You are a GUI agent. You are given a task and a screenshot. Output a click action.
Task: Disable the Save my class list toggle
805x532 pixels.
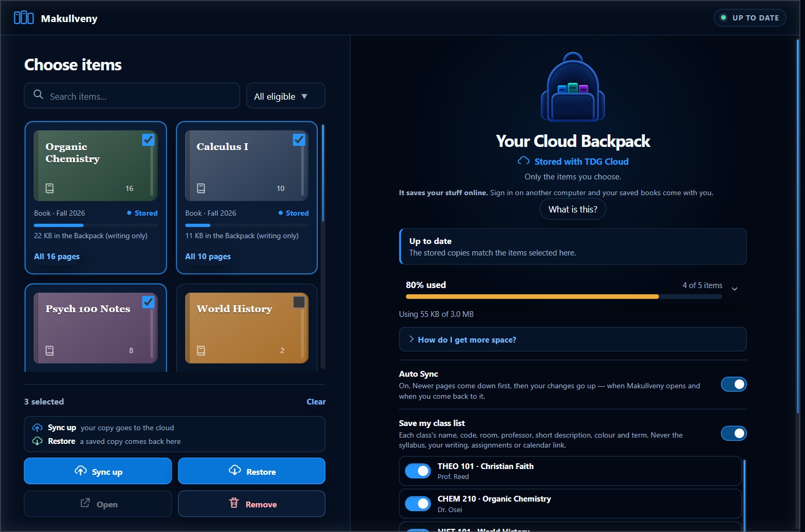tap(734, 433)
